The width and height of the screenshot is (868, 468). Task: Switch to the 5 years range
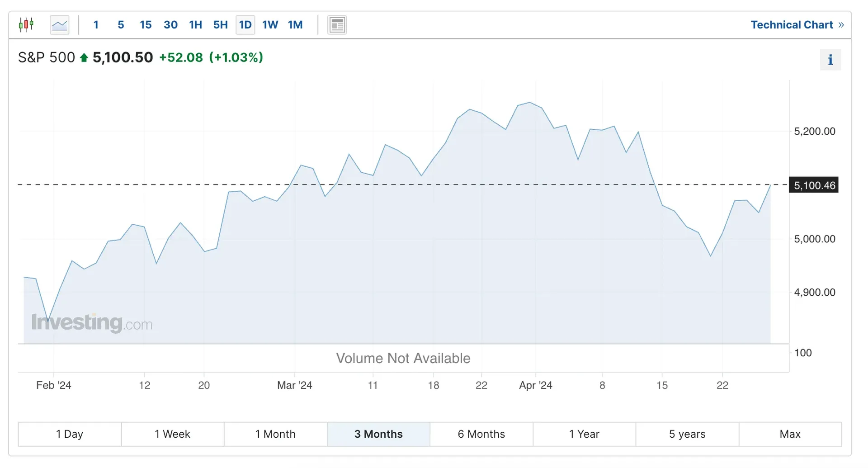click(x=687, y=434)
